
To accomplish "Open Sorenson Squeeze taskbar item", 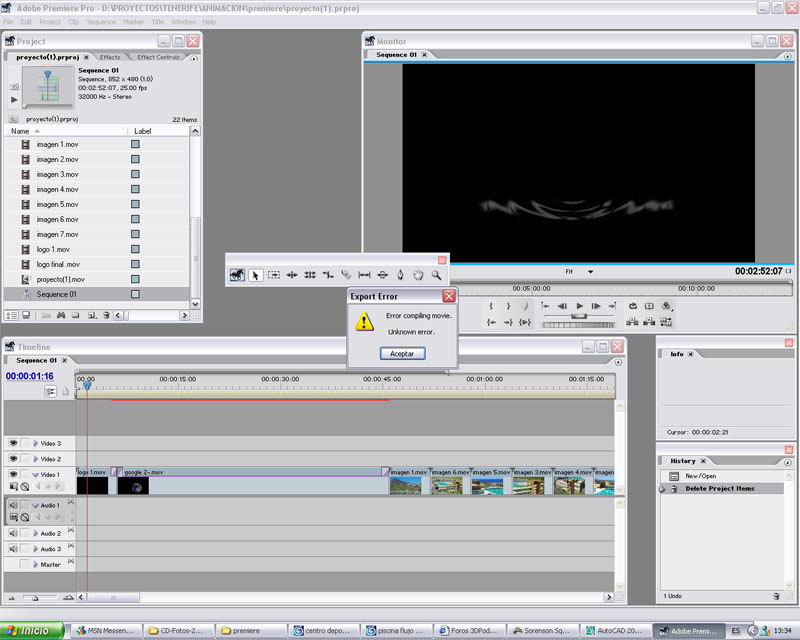I will point(544,631).
